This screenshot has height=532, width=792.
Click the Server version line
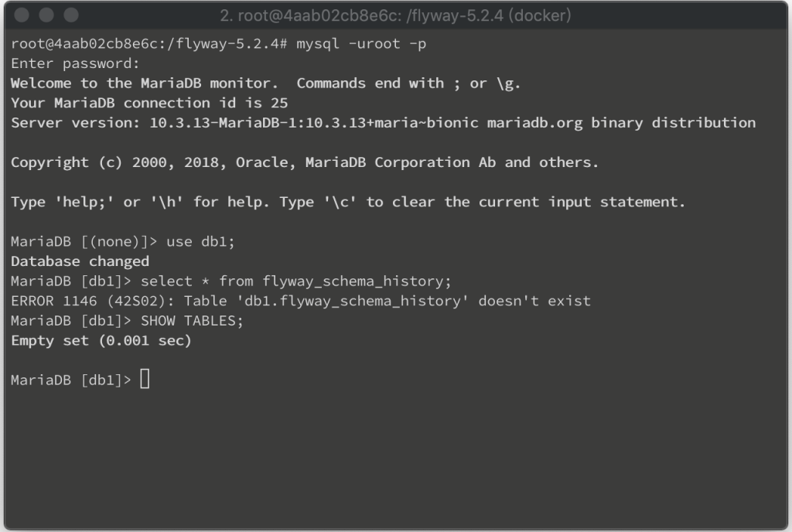pos(384,123)
